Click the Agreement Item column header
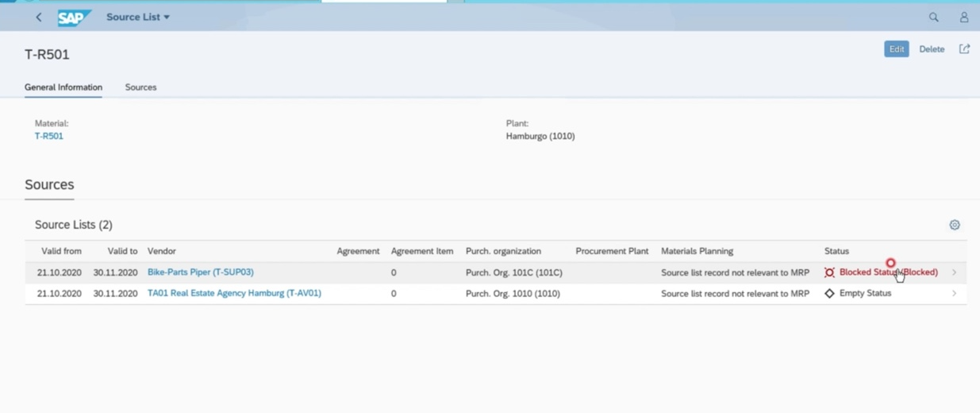Image resolution: width=980 pixels, height=413 pixels. (x=422, y=251)
